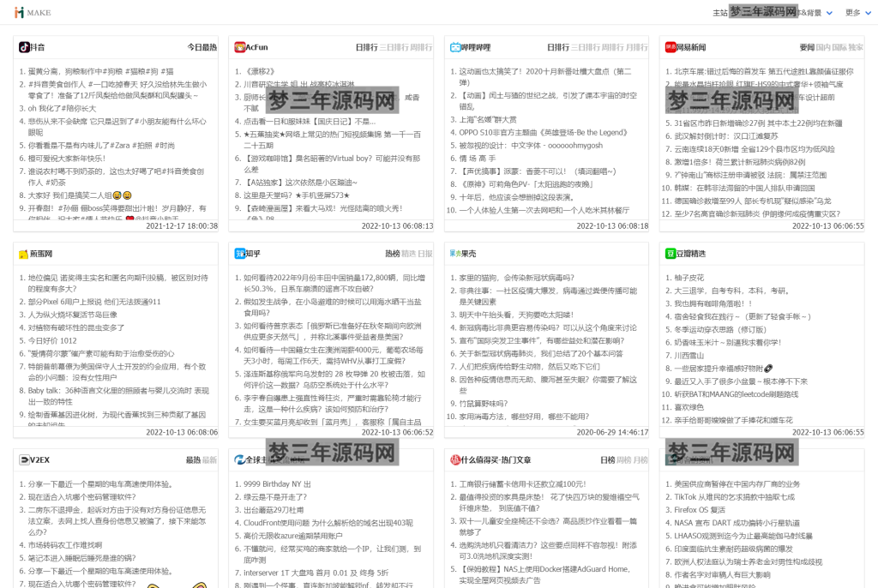
Task: Select 日排行 tab in 哔哩哔哩 panel
Action: point(558,48)
